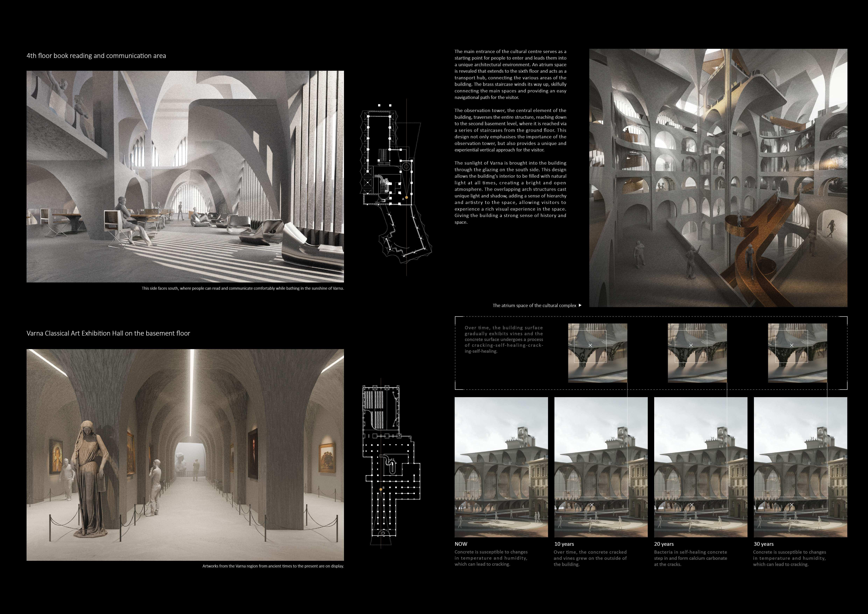Click the 'Varna Classical Art Exhibition Hall' heading
Screen dimensions: 868x614
point(108,333)
